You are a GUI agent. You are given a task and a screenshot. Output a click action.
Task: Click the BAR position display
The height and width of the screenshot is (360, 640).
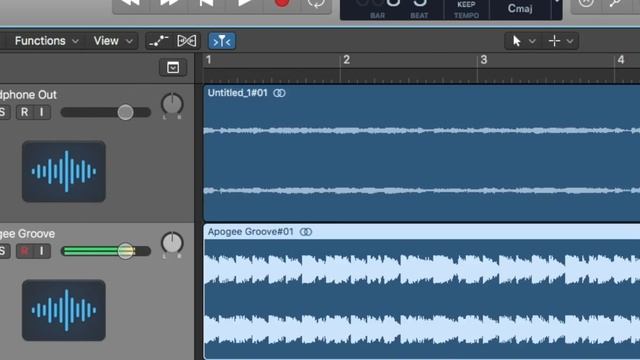[x=378, y=8]
